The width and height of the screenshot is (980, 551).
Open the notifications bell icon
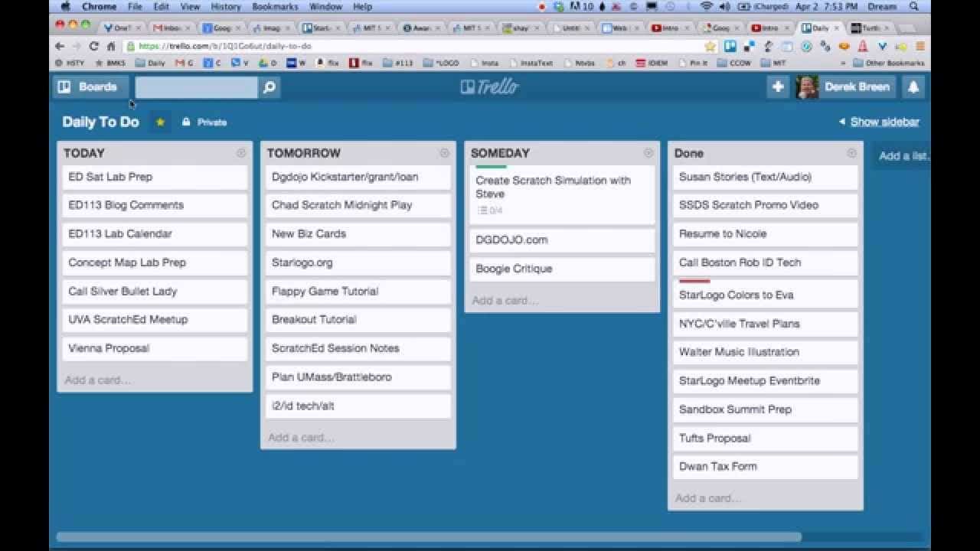click(913, 87)
